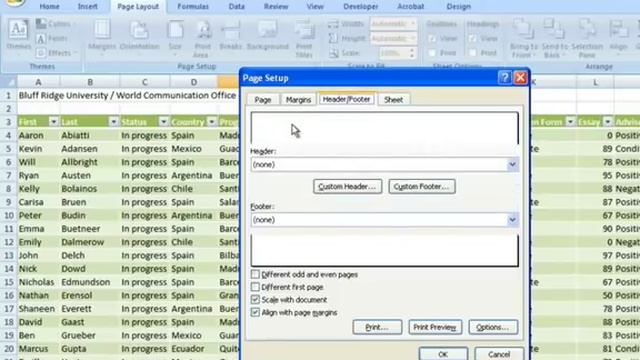640x360 pixels.
Task: Open the paper Size icon
Action: tap(175, 30)
